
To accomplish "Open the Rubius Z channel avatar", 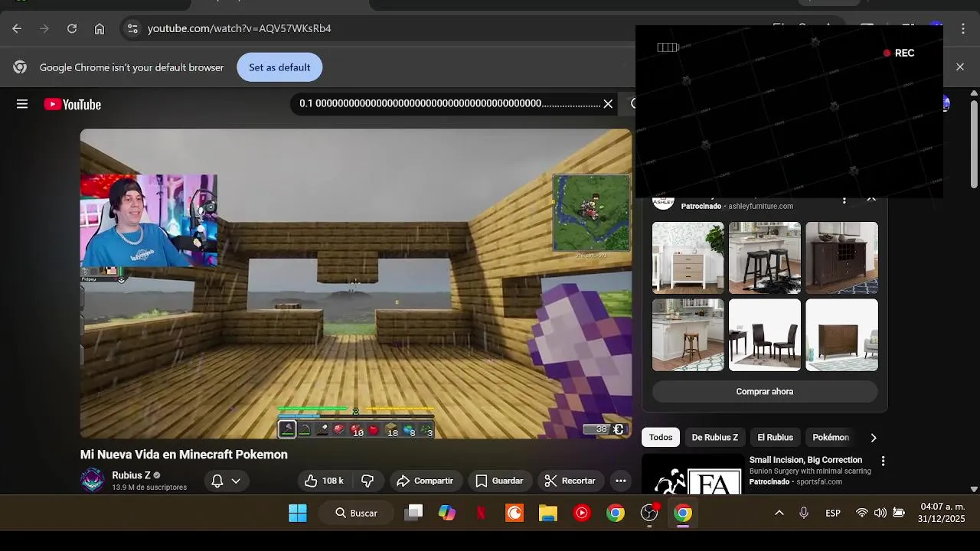I will click(93, 480).
